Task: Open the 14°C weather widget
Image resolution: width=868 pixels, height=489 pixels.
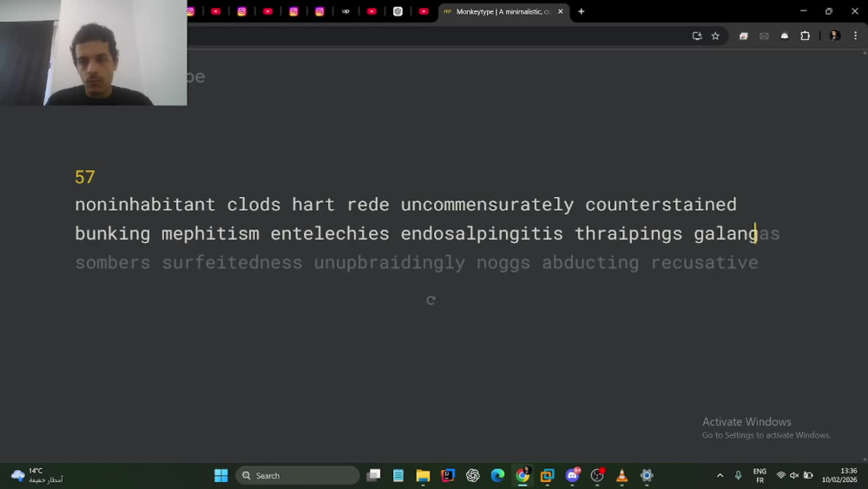Action: click(x=37, y=475)
